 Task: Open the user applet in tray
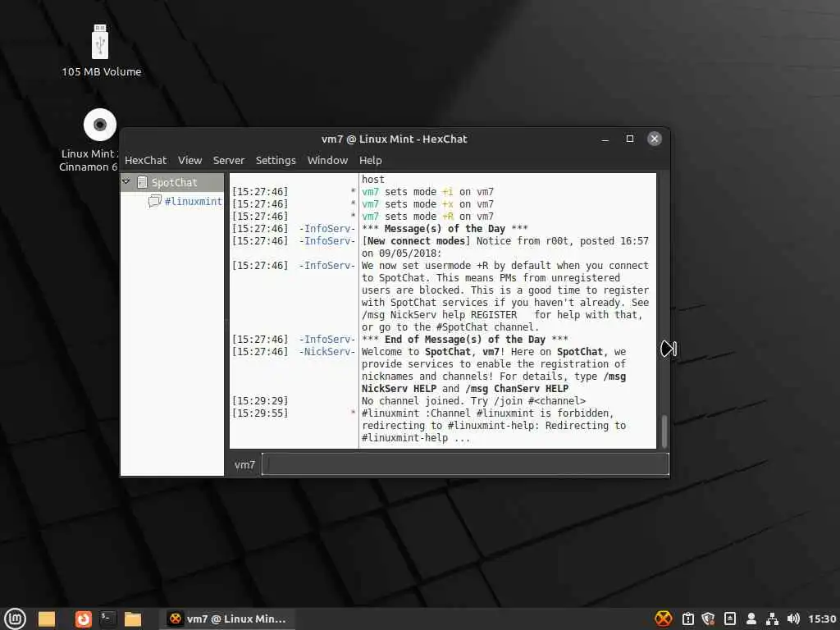point(751,619)
